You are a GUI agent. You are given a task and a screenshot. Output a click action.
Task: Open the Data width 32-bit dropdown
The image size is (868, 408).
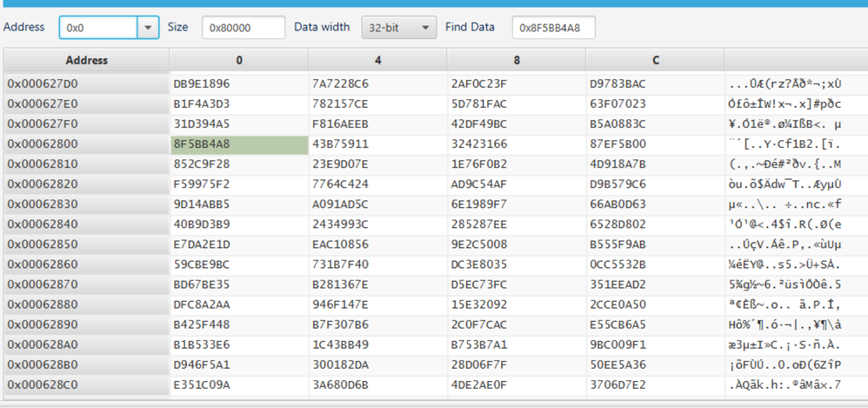coord(398,27)
